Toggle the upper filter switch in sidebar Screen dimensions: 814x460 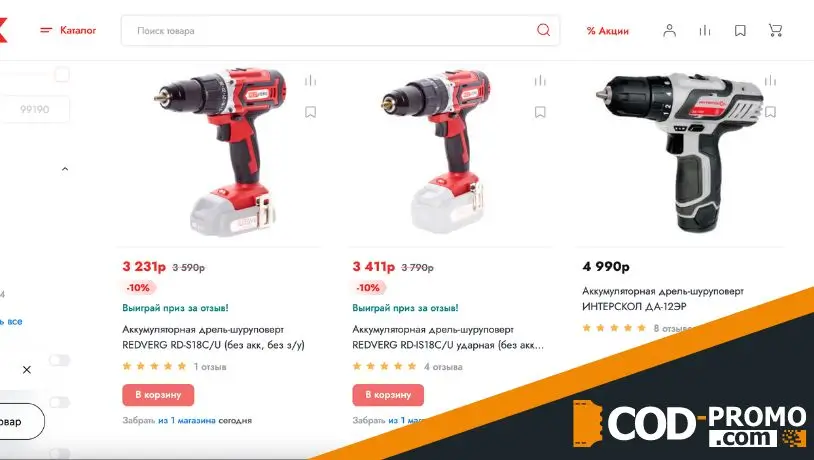(59, 360)
